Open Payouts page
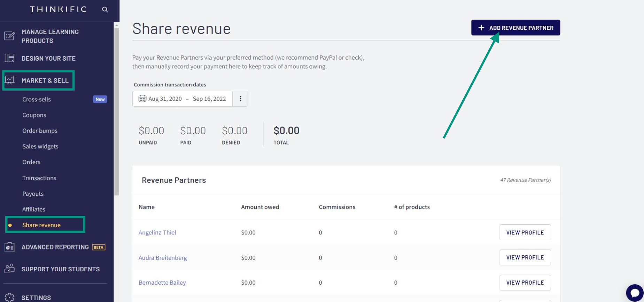 33,194
